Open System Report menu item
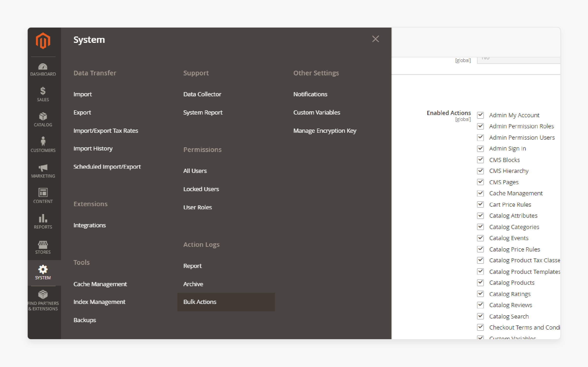This screenshot has height=367, width=588. 203,113
